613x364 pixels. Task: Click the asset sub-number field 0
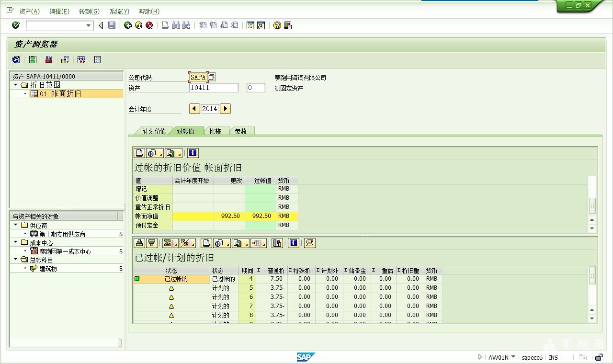pyautogui.click(x=256, y=88)
